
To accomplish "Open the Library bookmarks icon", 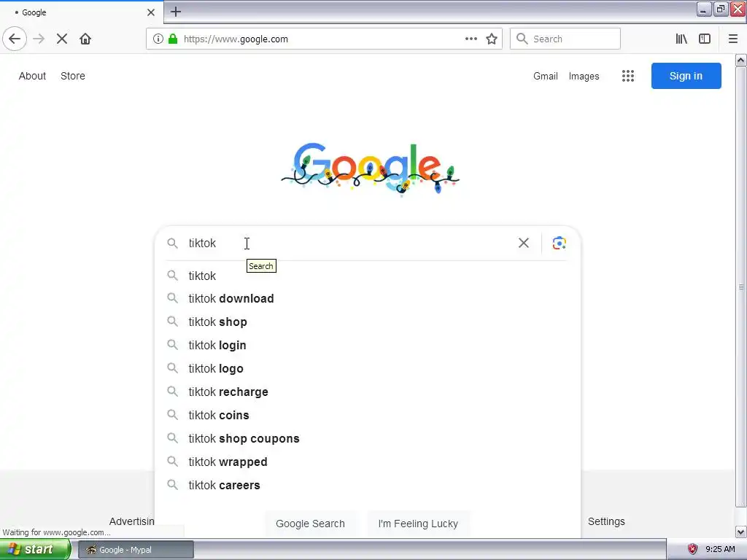I will pyautogui.click(x=681, y=39).
